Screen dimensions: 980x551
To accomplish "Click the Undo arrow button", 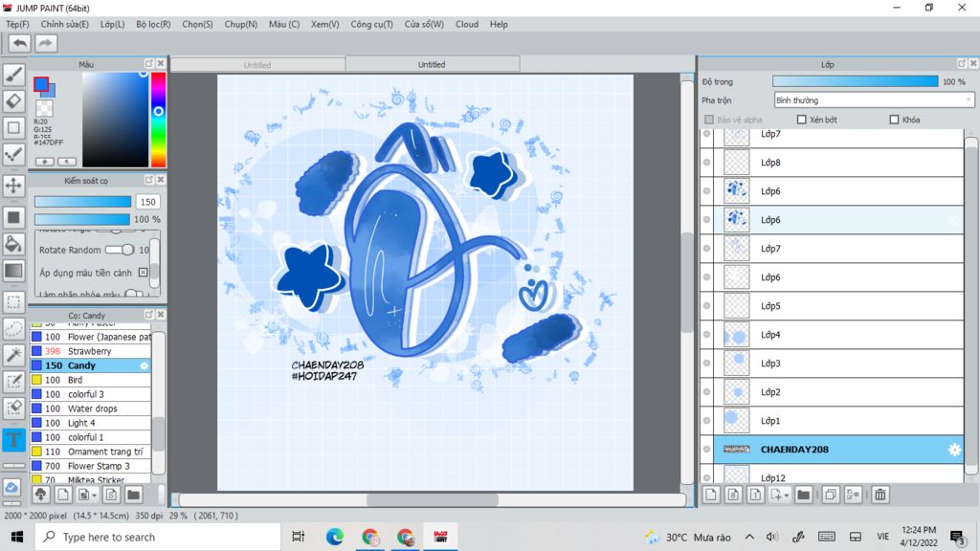I will point(19,43).
